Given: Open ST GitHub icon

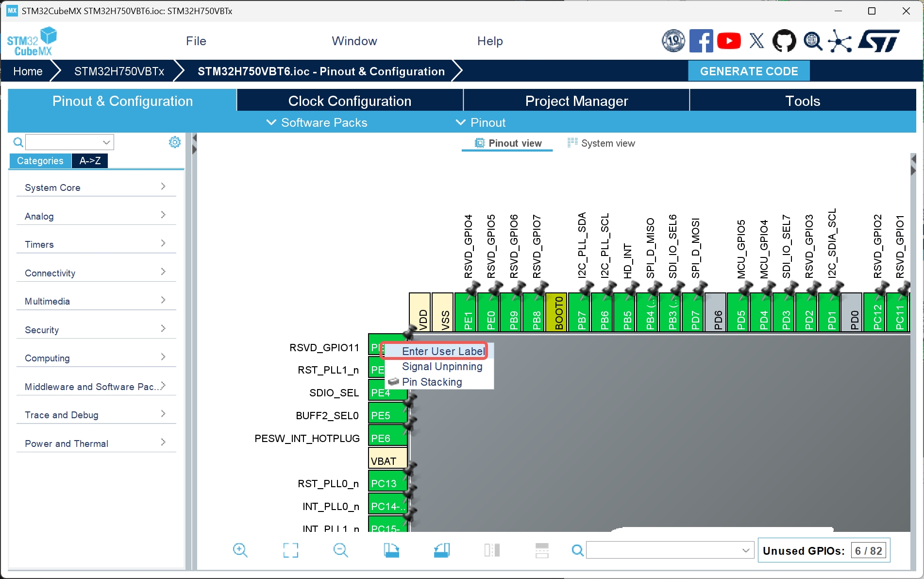Looking at the screenshot, I should point(784,41).
